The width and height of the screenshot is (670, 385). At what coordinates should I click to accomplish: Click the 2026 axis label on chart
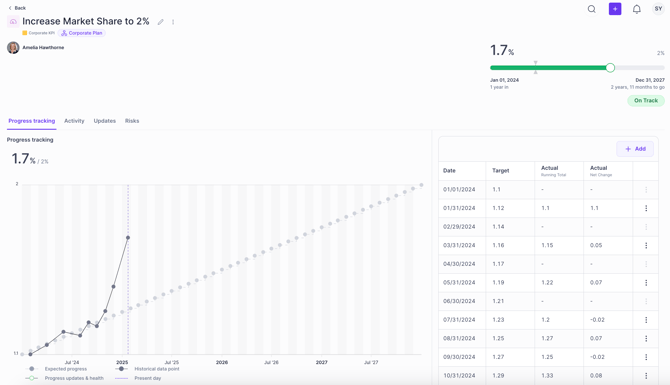point(222,362)
